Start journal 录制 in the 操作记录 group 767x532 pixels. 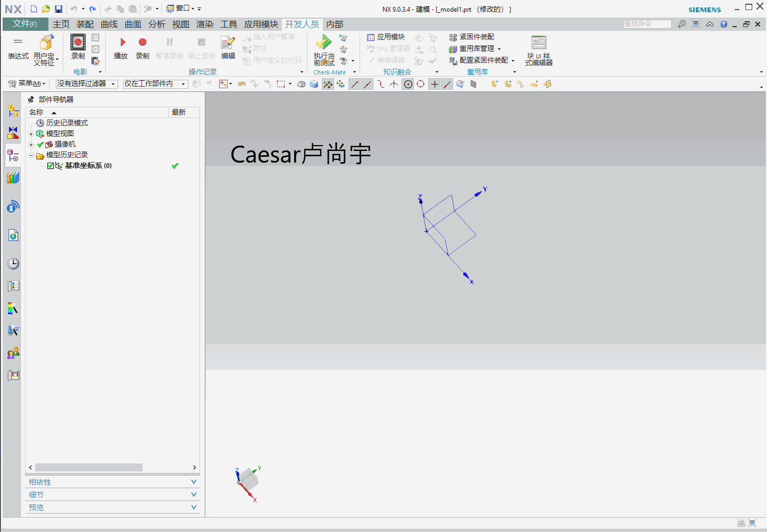click(x=143, y=47)
